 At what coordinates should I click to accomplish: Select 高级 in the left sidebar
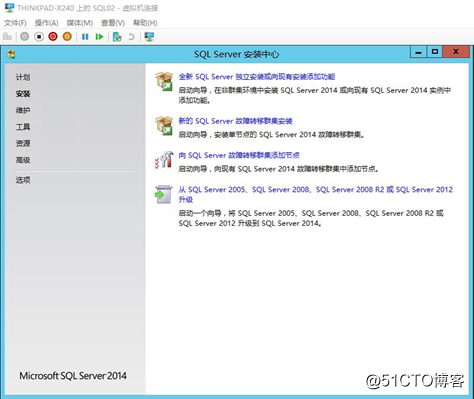(x=23, y=160)
